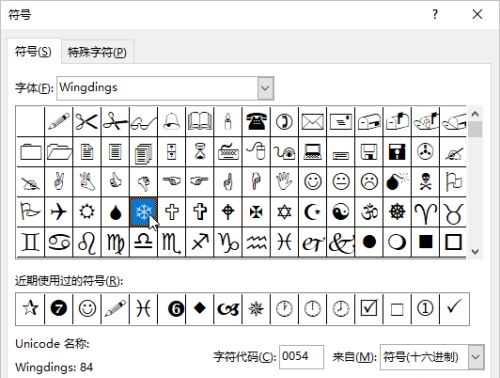Select the black floppy disk symbol
500x378 pixels.
tap(397, 152)
